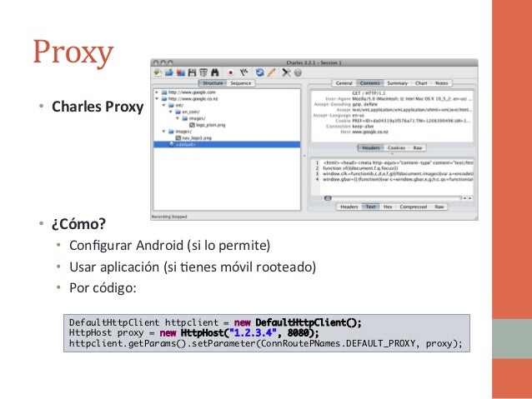Click the New Session toolbar icon in Charles
The height and width of the screenshot is (399, 532).
(x=158, y=72)
